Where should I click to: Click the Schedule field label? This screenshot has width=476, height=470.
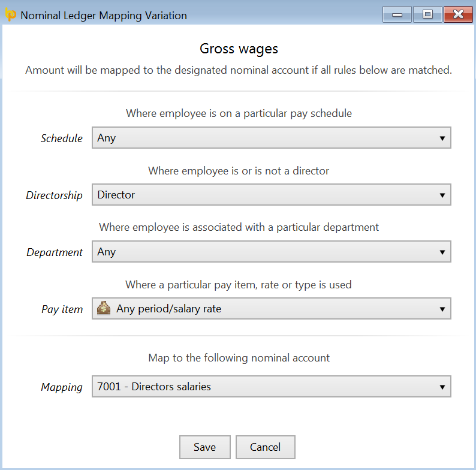pos(62,138)
